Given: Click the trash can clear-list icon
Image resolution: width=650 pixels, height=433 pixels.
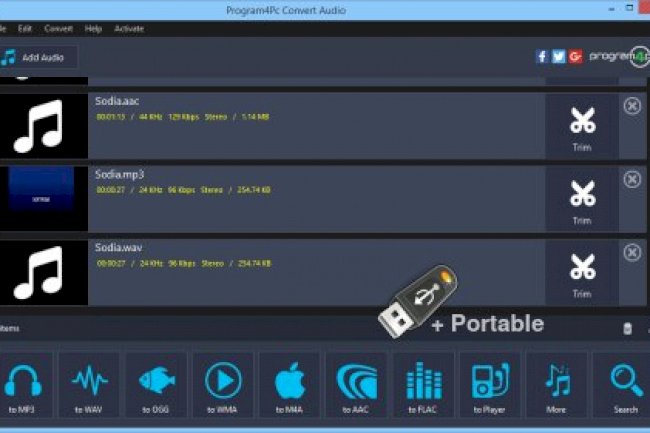Looking at the screenshot, I should click(628, 329).
